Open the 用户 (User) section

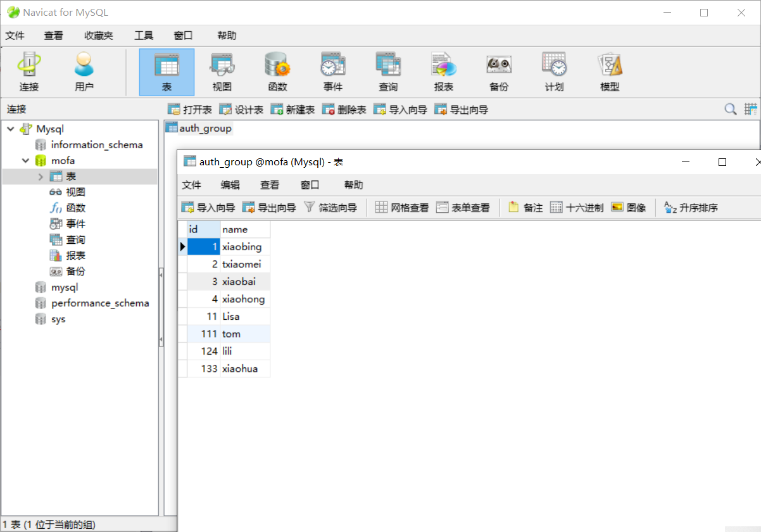[x=84, y=72]
